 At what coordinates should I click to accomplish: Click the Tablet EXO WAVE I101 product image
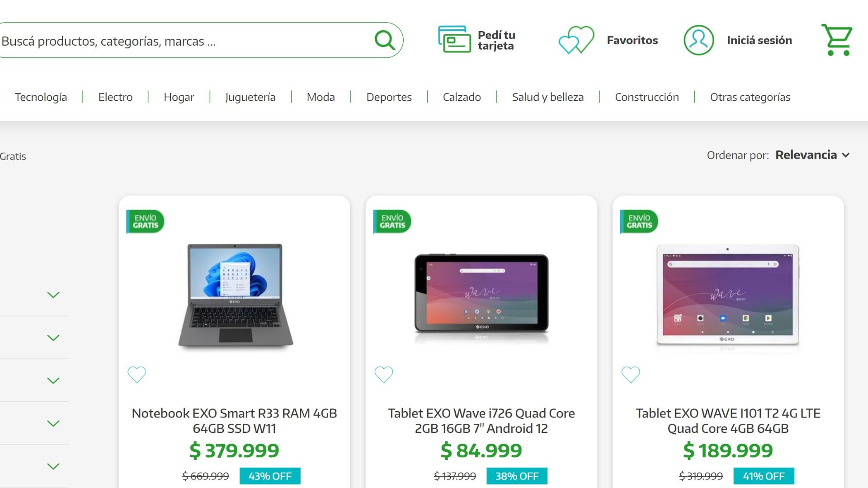[727, 296]
